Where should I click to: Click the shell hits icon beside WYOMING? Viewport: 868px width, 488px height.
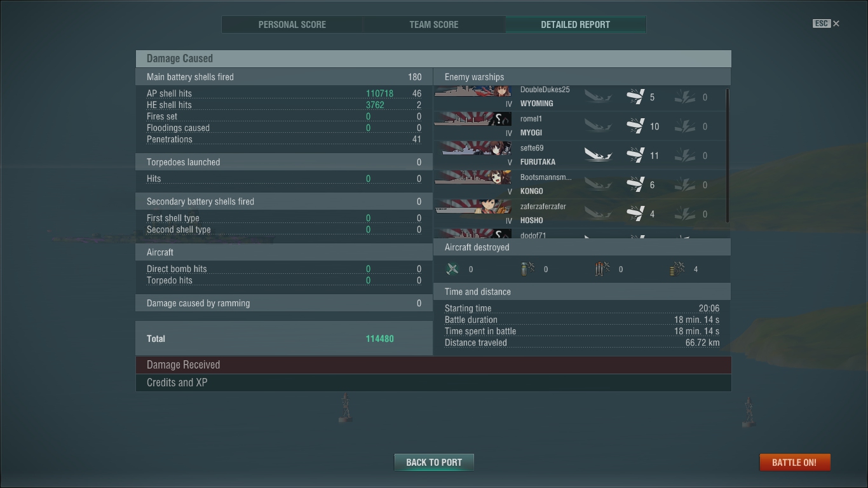coord(635,97)
